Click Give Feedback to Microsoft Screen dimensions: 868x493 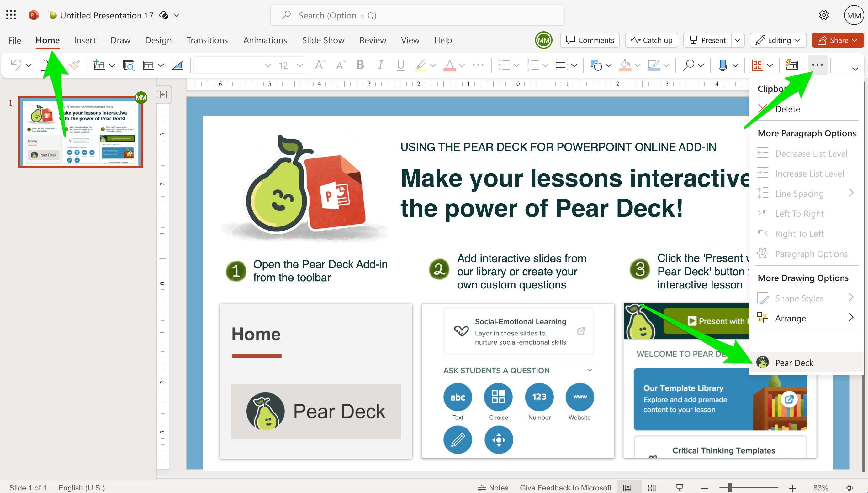pyautogui.click(x=565, y=488)
